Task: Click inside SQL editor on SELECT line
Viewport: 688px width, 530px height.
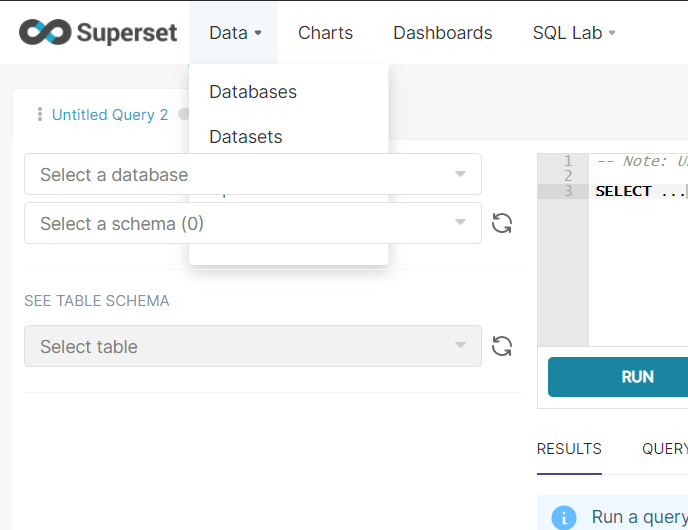Action: pos(639,191)
